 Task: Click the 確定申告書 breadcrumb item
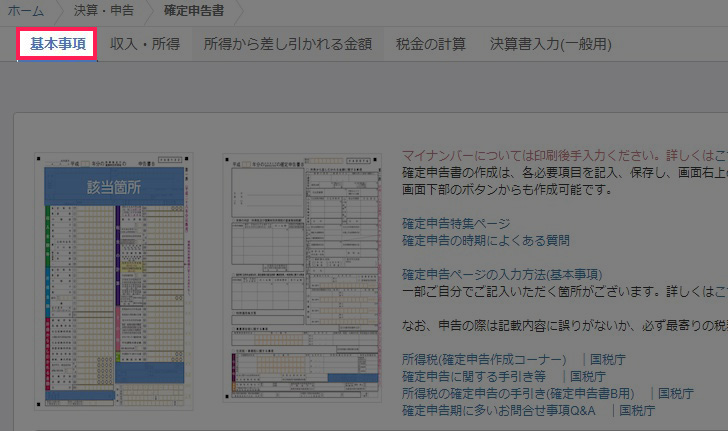(194, 12)
